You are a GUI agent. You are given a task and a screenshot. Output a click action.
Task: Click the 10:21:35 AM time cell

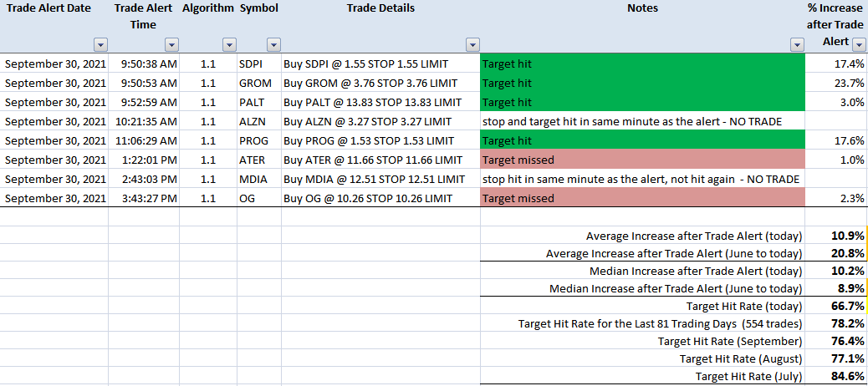(x=144, y=122)
